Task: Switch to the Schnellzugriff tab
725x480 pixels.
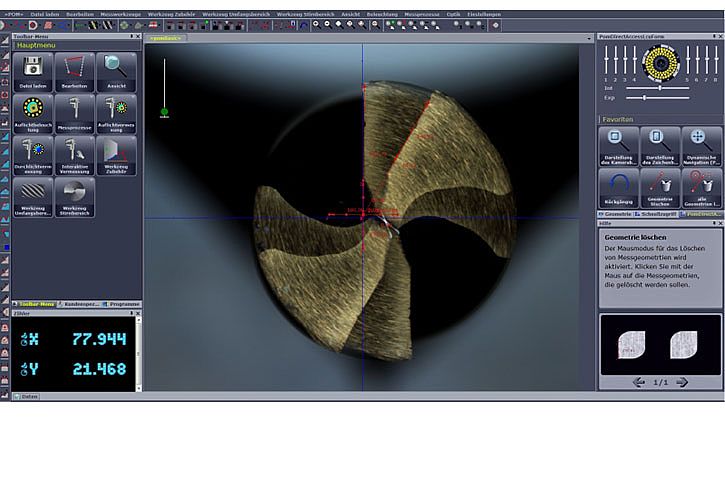Action: (x=657, y=214)
